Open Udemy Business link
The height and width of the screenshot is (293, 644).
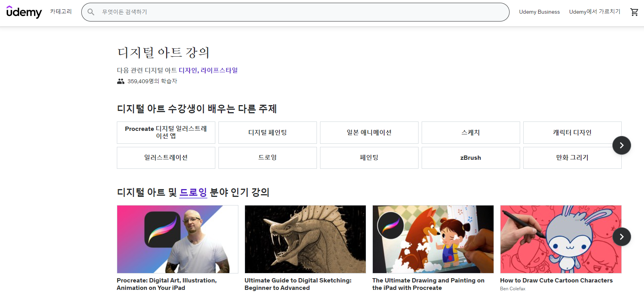coord(539,12)
